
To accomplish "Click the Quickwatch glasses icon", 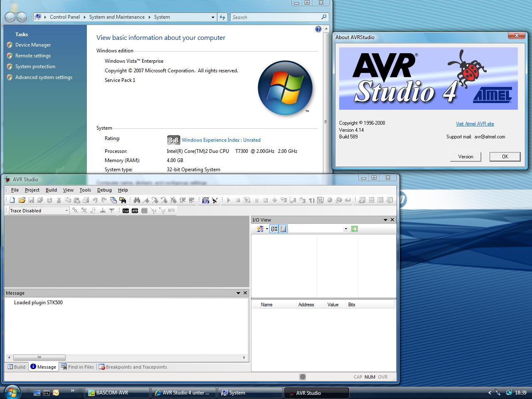I will click(x=348, y=200).
